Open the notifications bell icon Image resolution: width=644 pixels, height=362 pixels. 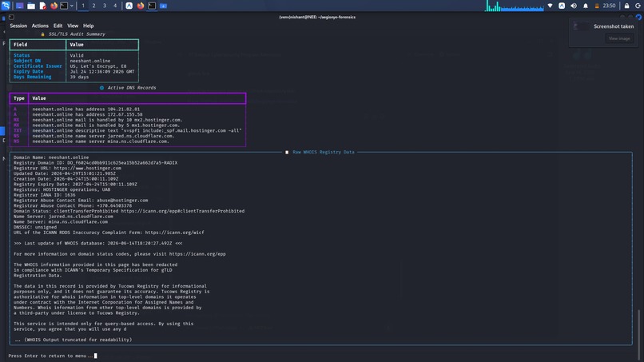tap(586, 6)
